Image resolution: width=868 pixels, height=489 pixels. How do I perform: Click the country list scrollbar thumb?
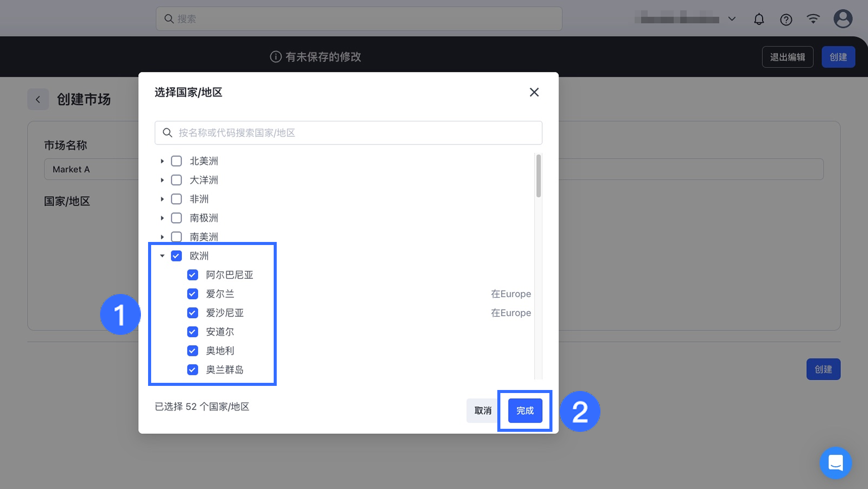(538, 176)
